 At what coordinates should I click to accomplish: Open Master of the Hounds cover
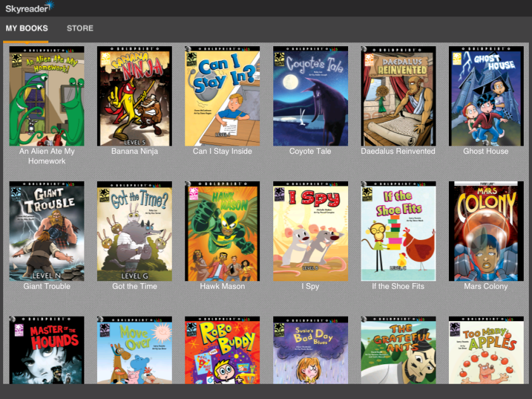[x=47, y=350]
